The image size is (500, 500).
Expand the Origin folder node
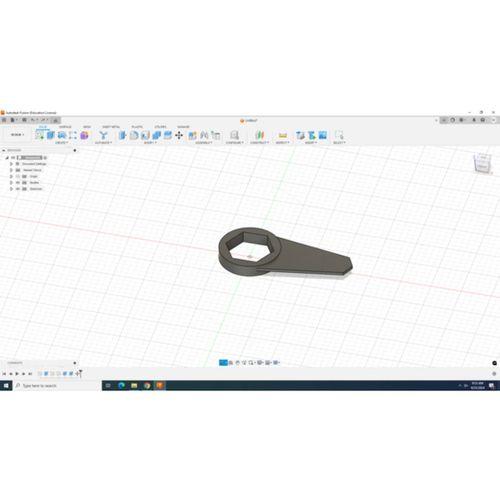(x=11, y=176)
